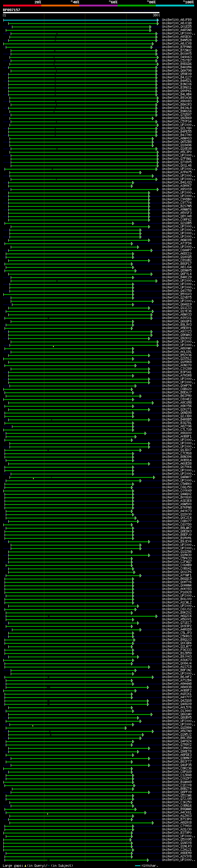197x868 pixels.
Task: Click the UniRef100_A7PA75 label
Action: [x=177, y=172]
